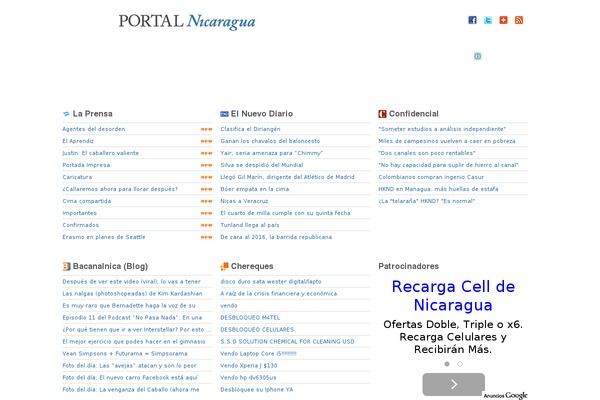Open the RSS feed icon

click(519, 20)
